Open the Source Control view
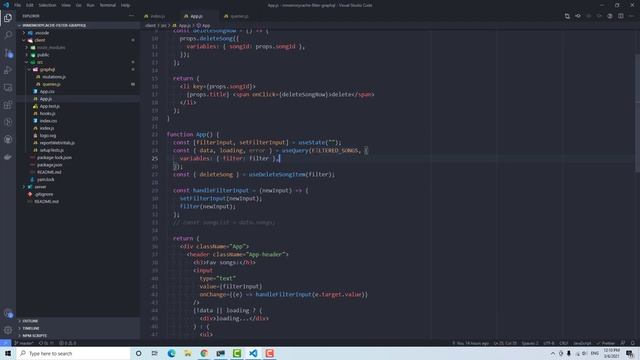This screenshot has height=360, width=640. click(8, 53)
